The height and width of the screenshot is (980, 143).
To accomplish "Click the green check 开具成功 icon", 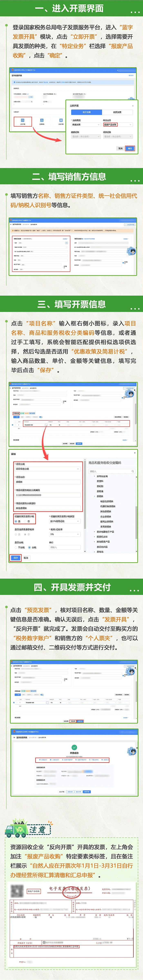I will 74,747.
